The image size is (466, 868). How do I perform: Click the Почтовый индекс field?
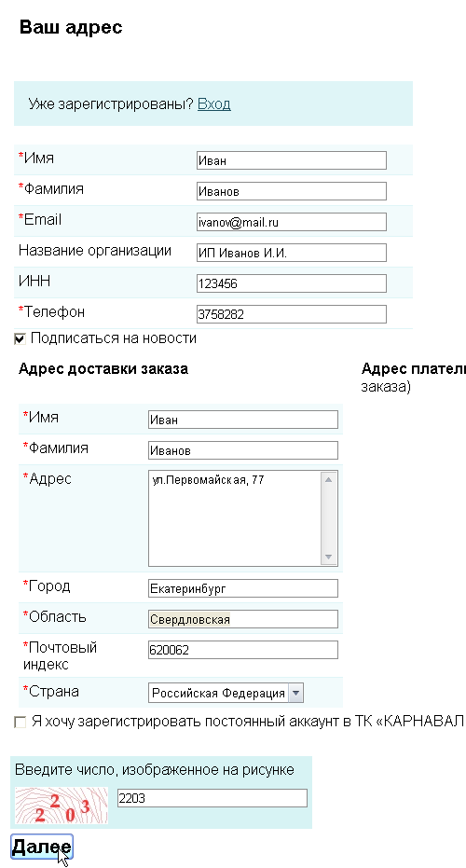coord(243,650)
